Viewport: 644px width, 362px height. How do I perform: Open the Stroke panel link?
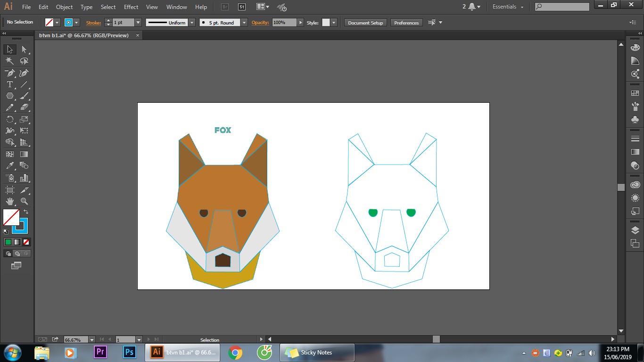[93, 23]
